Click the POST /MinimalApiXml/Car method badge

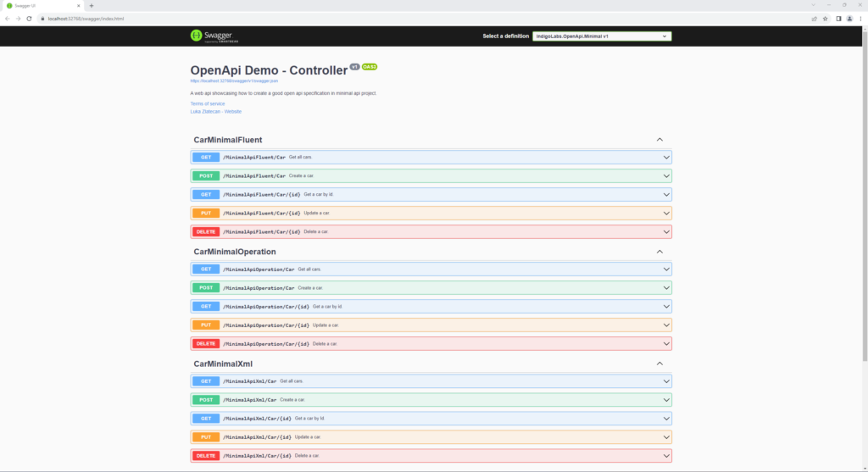point(206,400)
